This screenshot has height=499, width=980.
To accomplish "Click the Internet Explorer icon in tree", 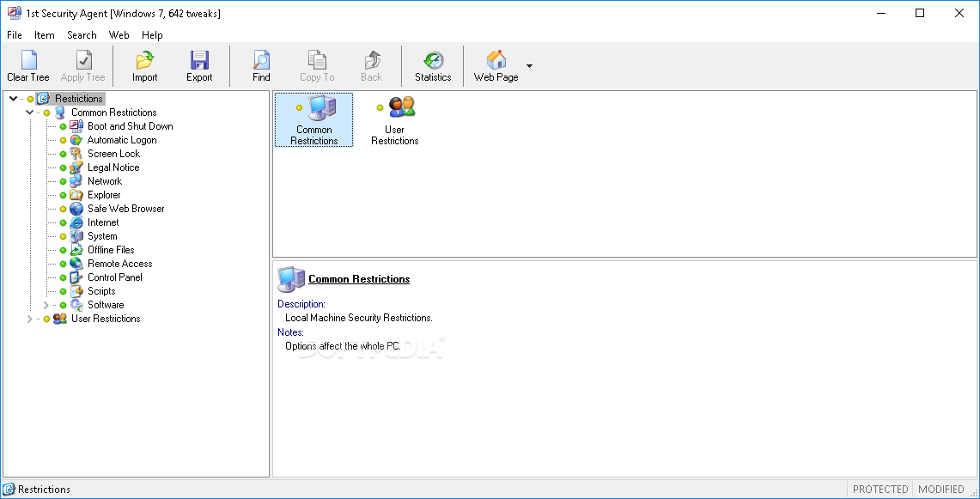I will 76,222.
